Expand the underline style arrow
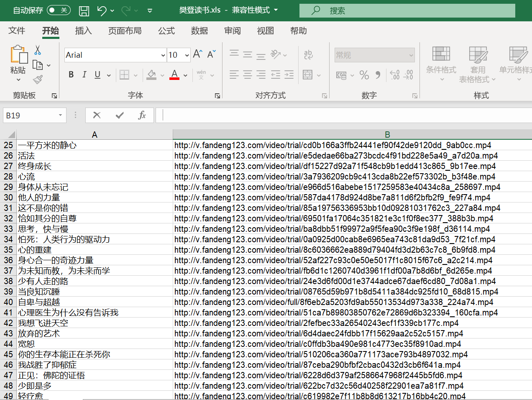Viewport: 532px width, 400px height. [x=109, y=75]
